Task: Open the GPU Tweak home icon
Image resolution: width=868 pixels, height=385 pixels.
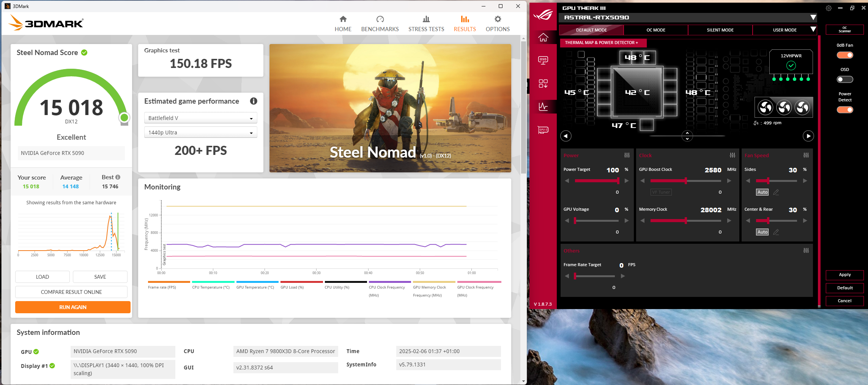Action: pyautogui.click(x=543, y=37)
